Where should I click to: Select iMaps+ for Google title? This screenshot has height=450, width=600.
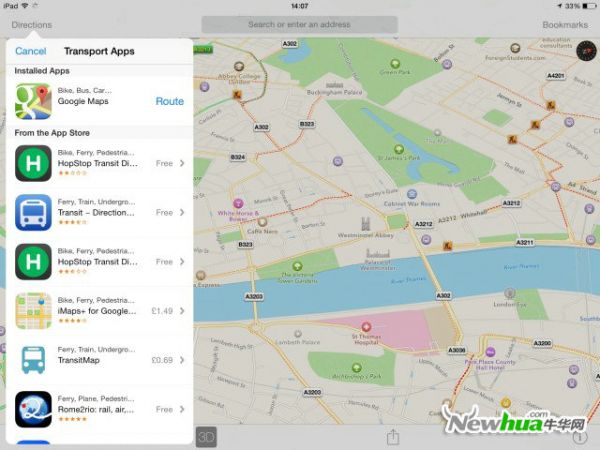click(97, 311)
